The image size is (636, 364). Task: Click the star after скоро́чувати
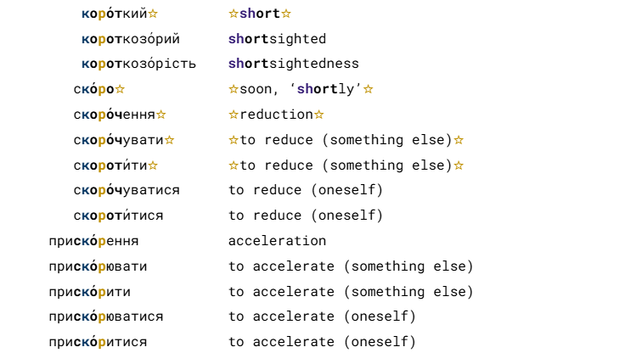(169, 140)
